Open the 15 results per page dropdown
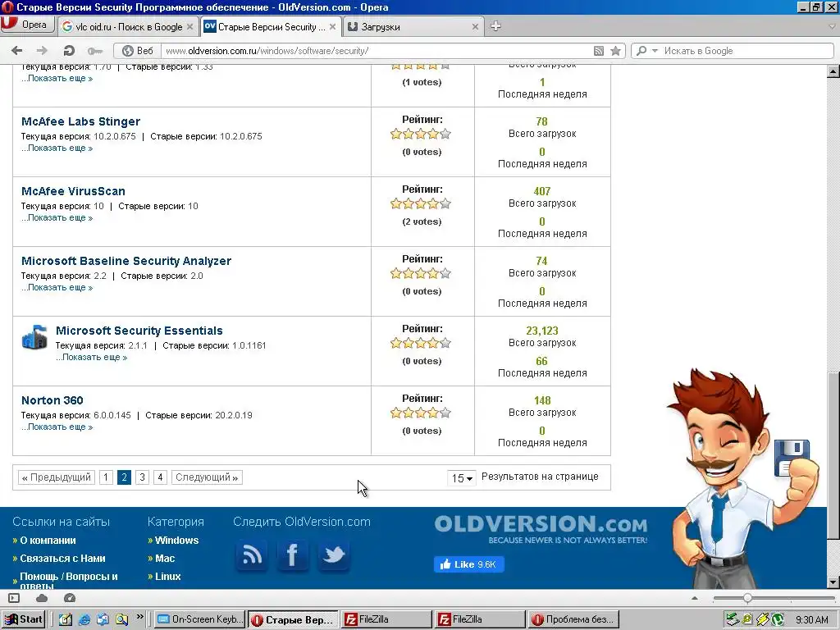840x630 pixels. [x=461, y=478]
